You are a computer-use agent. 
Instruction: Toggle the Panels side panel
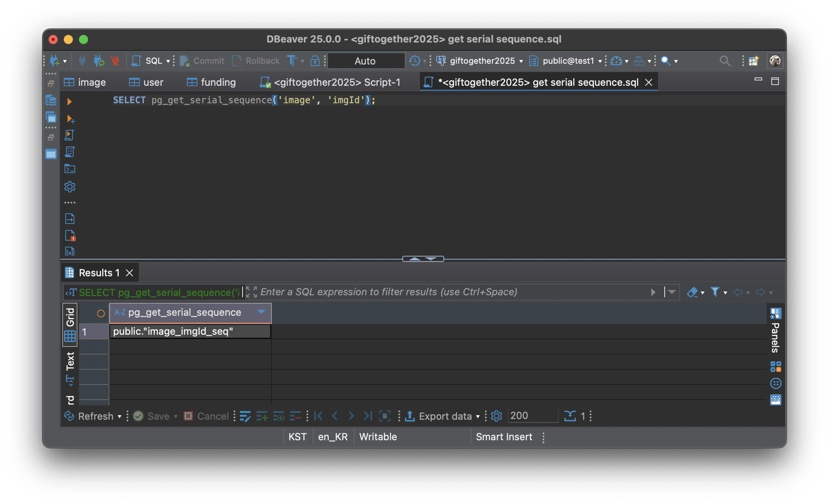point(775,330)
